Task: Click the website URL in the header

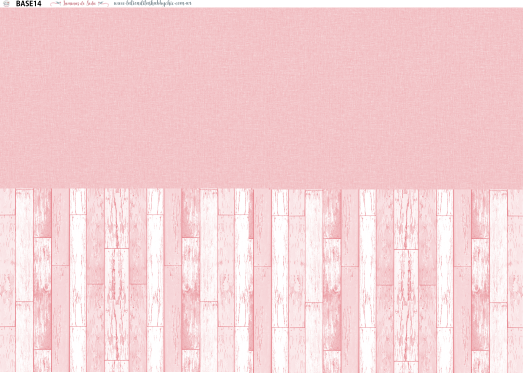Action: pos(152,4)
